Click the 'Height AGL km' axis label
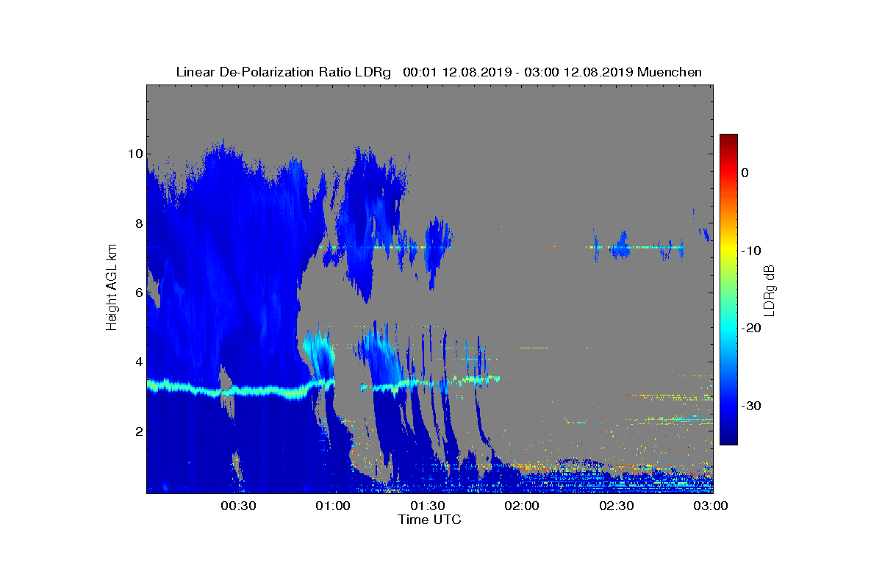The image size is (882, 588). click(112, 288)
